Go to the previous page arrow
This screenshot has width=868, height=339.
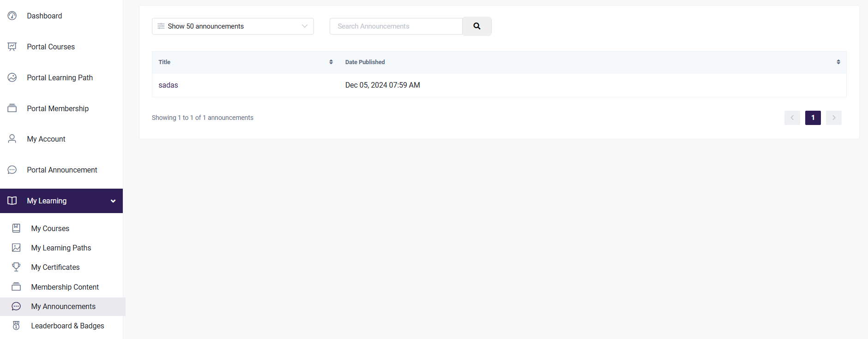(x=792, y=118)
